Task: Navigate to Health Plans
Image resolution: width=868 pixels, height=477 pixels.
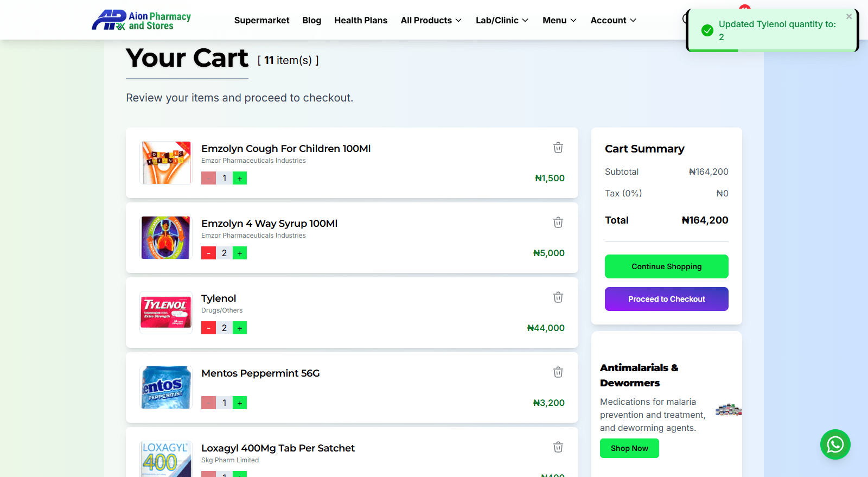Action: point(361,20)
